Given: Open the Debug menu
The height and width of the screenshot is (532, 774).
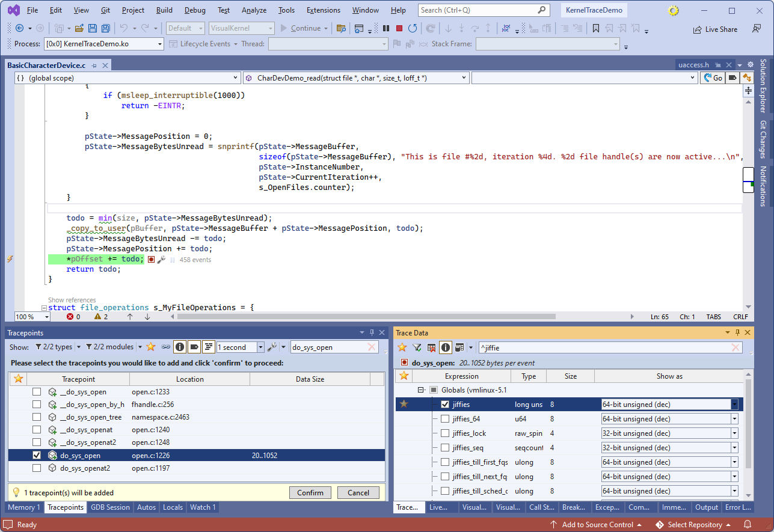Looking at the screenshot, I should (194, 10).
